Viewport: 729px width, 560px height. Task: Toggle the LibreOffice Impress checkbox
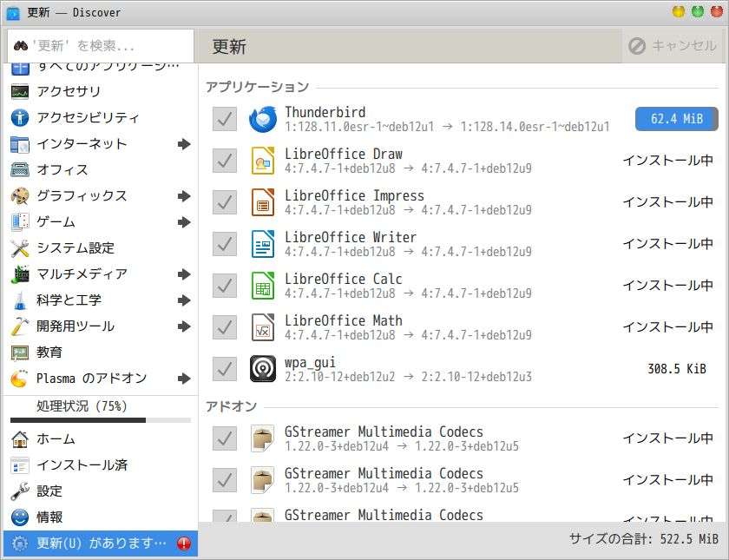pyautogui.click(x=225, y=202)
